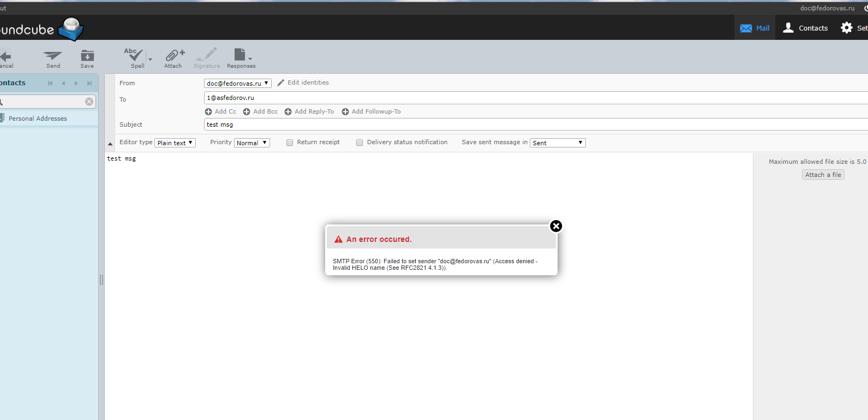Open the Responses toolbar menu
The width and height of the screenshot is (868, 420).
click(241, 56)
